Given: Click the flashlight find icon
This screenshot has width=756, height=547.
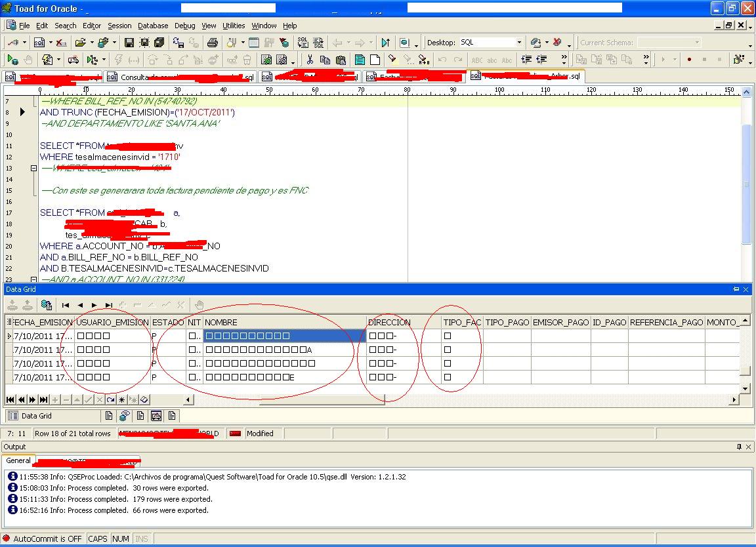Looking at the screenshot, I should point(393,59).
